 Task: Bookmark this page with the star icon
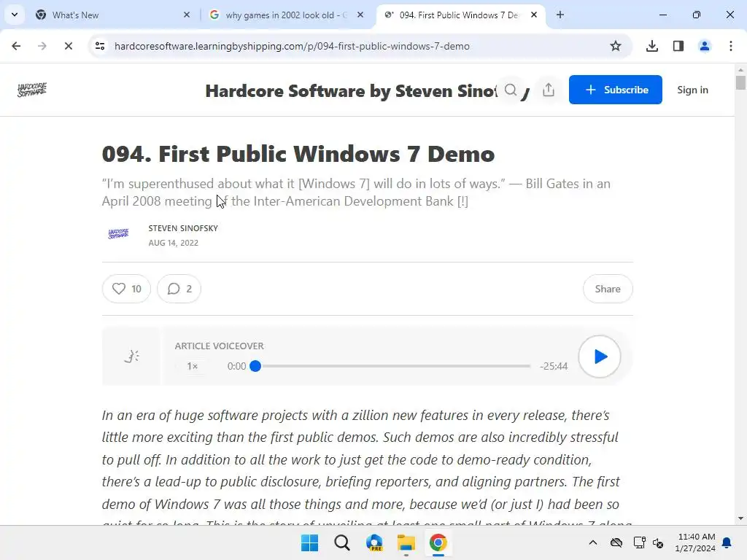(x=616, y=46)
